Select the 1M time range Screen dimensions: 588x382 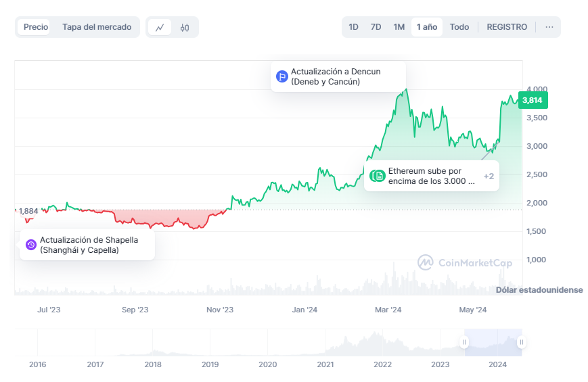coord(399,27)
